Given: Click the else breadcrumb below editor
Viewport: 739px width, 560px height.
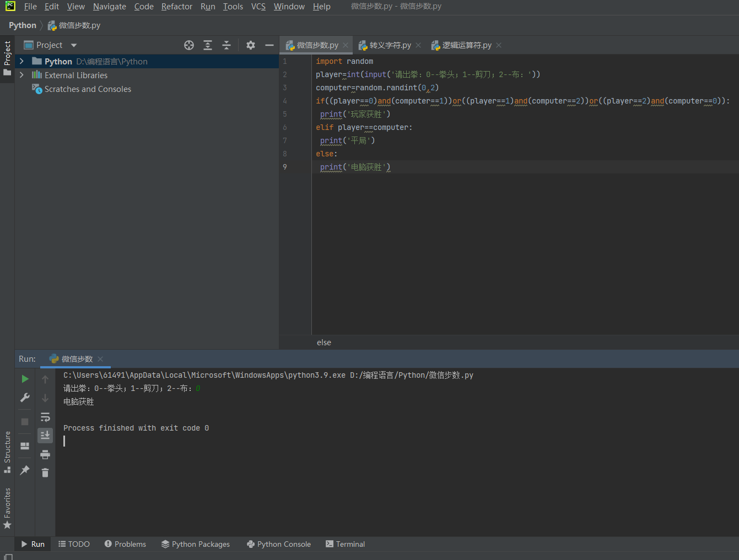Looking at the screenshot, I should tap(324, 342).
